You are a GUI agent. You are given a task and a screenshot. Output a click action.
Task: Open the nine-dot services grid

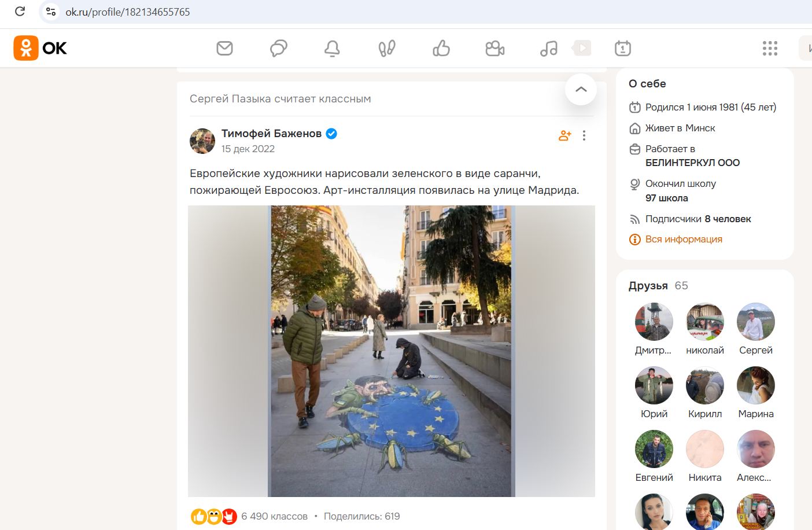click(x=770, y=48)
